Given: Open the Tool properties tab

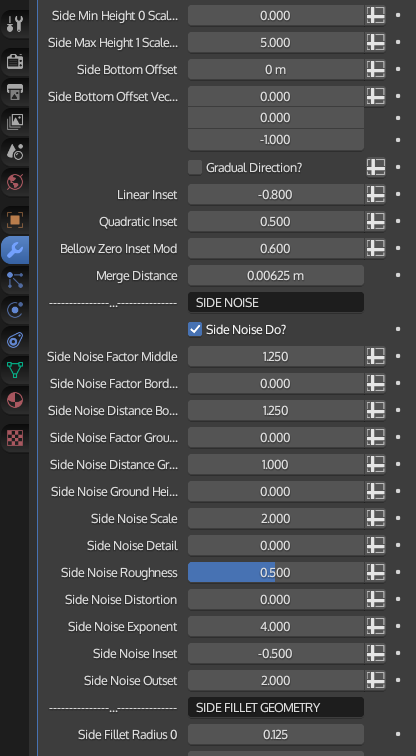Looking at the screenshot, I should pos(15,23).
